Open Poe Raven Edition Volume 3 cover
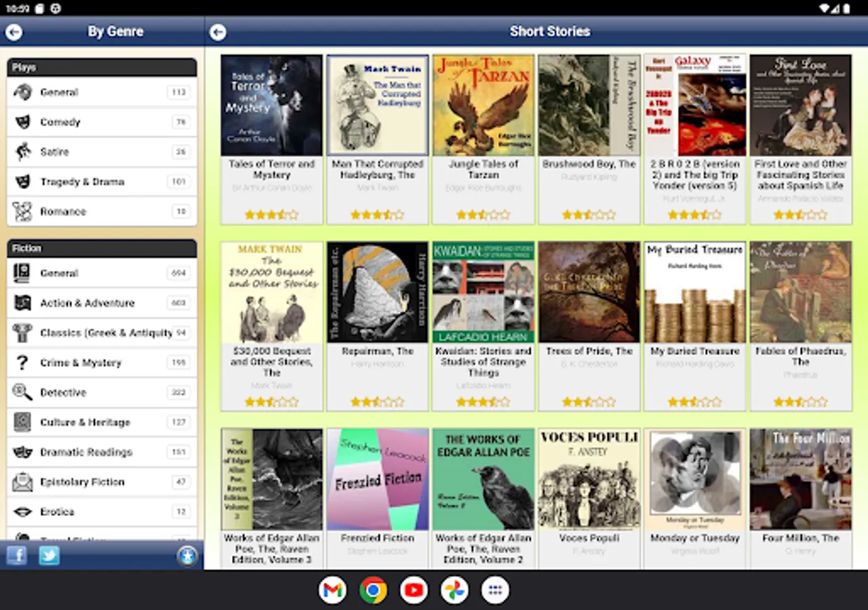The height and width of the screenshot is (610, 868). coord(272,479)
